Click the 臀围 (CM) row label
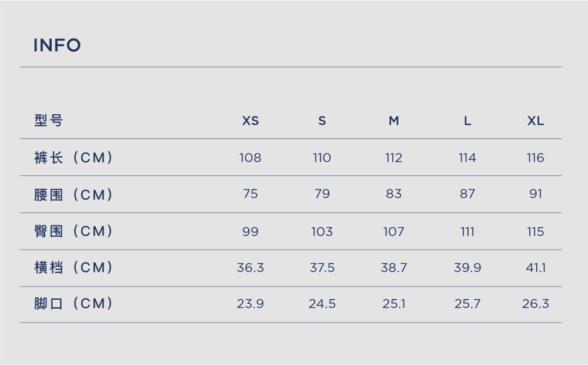Screen dimensions: 588x365 [x=73, y=231]
